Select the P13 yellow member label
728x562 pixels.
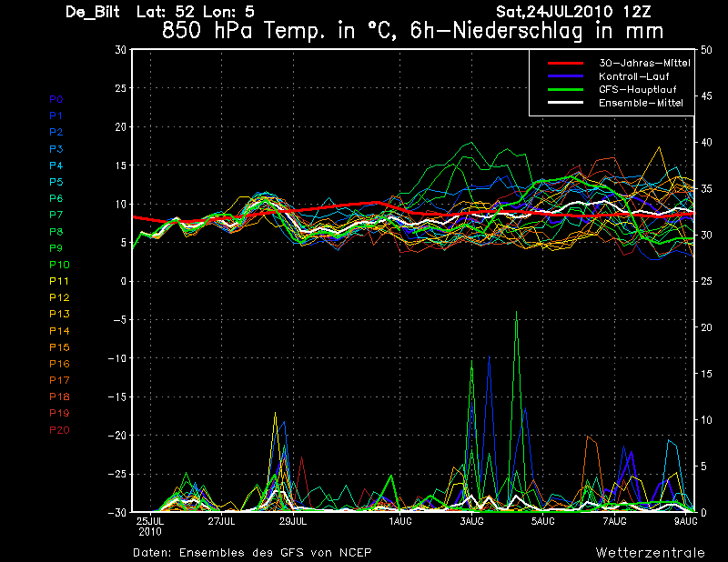[59, 314]
